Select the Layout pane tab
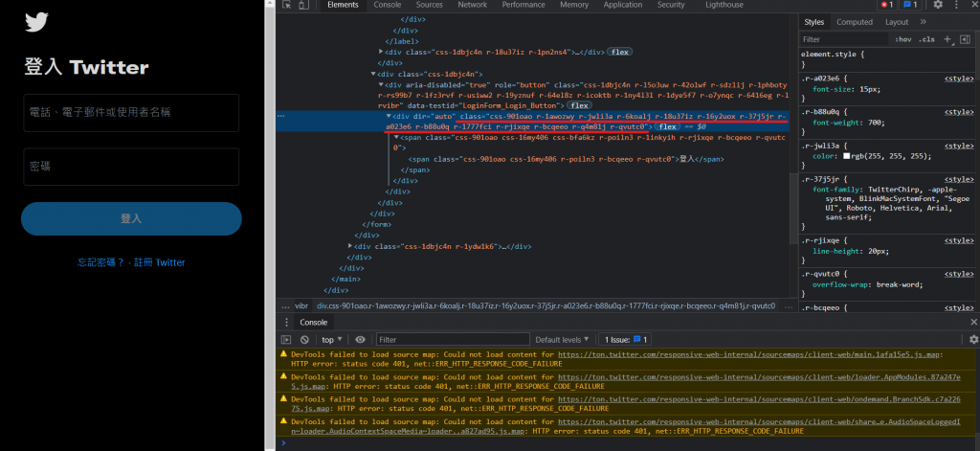The width and height of the screenshot is (980, 451). (897, 22)
